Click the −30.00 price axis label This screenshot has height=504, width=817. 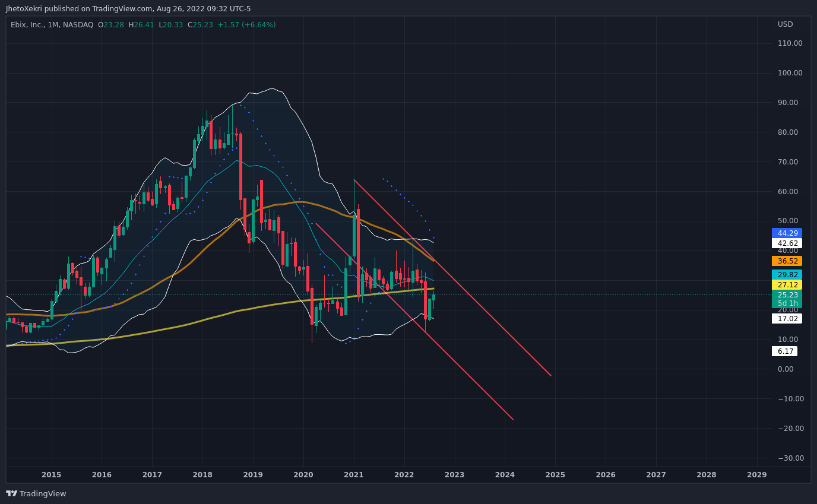791,458
